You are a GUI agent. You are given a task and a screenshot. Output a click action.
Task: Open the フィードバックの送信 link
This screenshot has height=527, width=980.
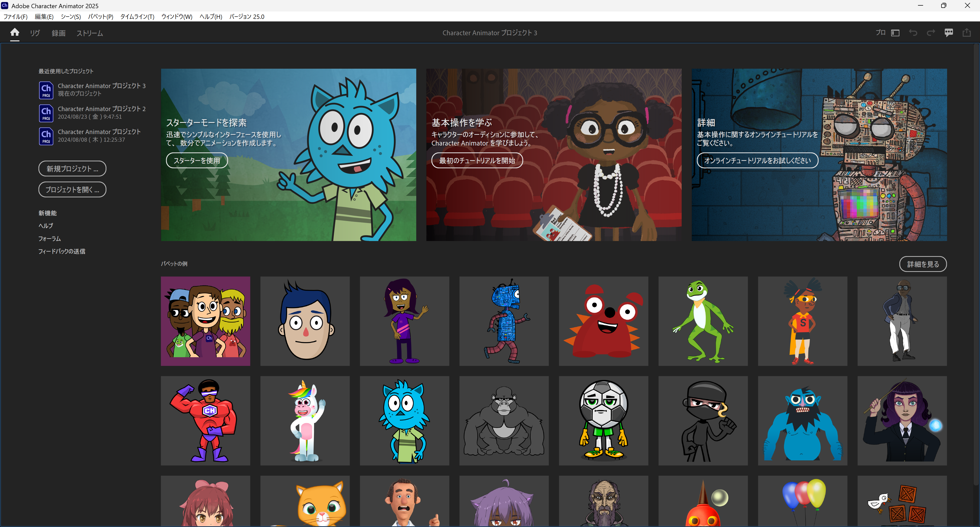(62, 251)
